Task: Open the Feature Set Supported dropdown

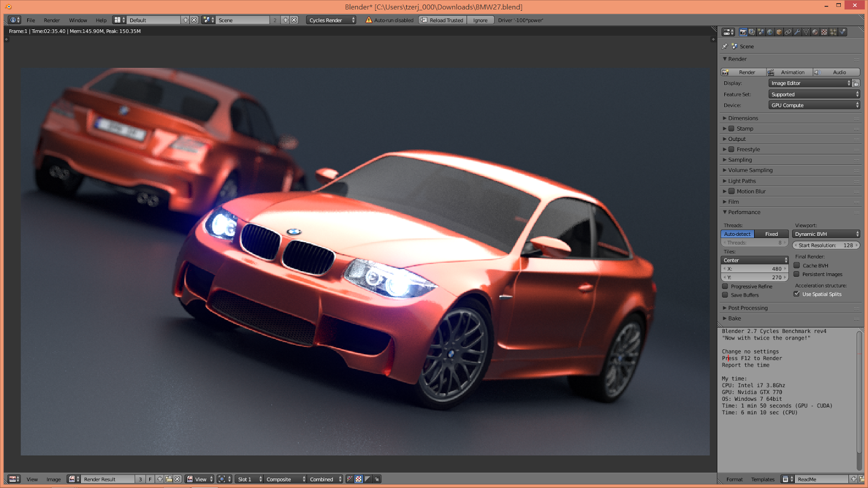Action: pos(814,94)
